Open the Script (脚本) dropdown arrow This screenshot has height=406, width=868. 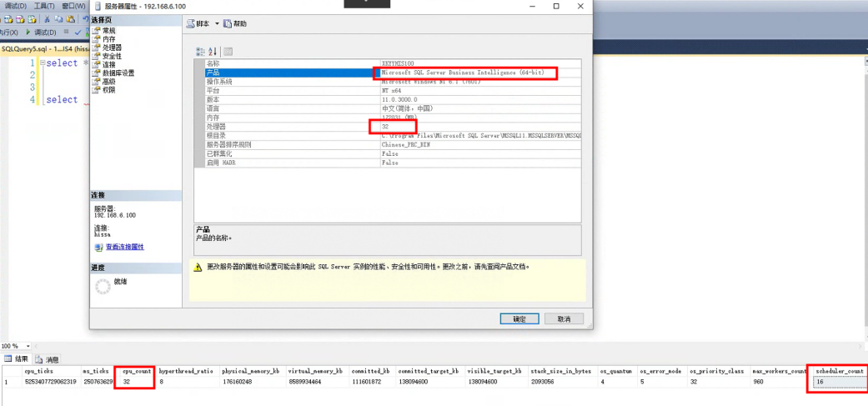point(217,24)
